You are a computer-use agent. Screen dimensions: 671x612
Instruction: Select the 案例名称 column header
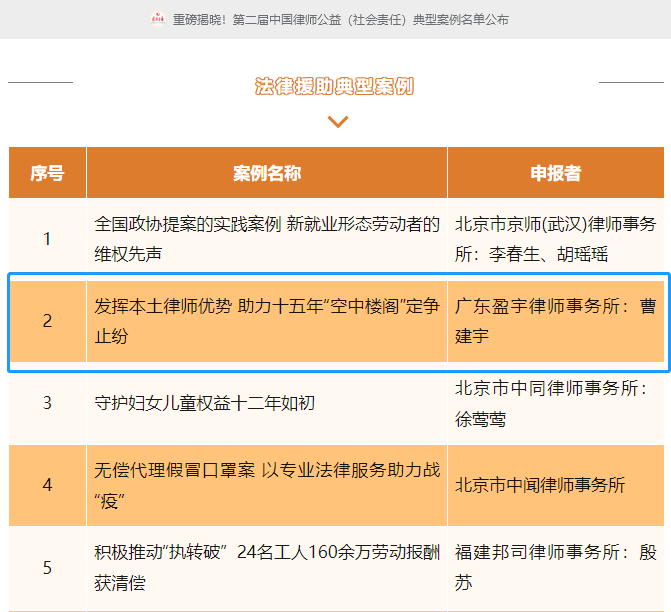point(267,173)
